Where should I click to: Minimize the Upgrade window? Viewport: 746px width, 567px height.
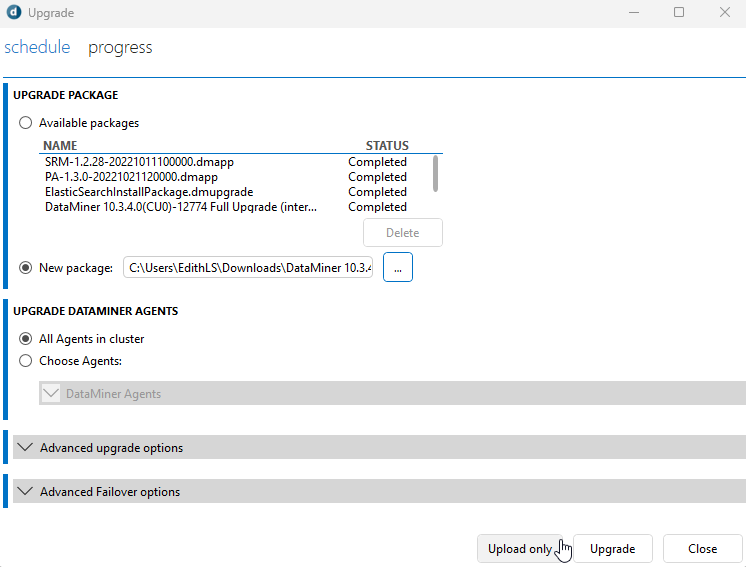point(633,13)
